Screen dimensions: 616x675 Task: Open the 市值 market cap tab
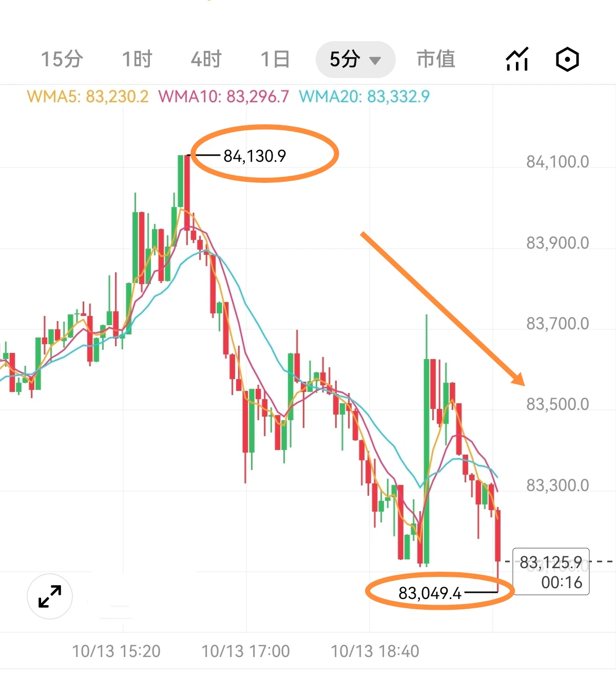pos(436,60)
